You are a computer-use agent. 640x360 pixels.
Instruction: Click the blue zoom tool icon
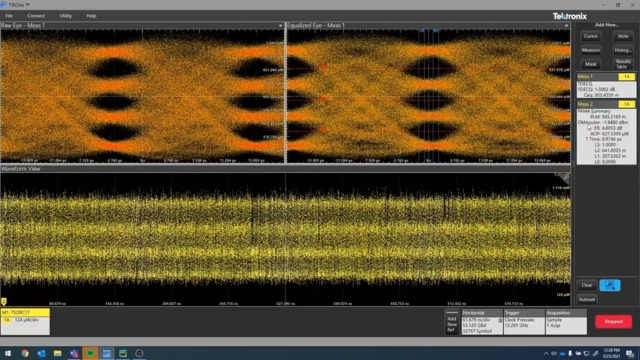610,285
